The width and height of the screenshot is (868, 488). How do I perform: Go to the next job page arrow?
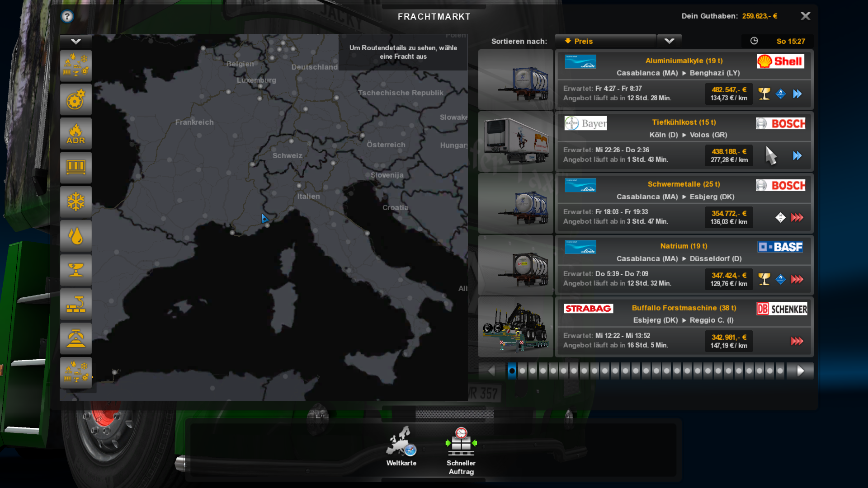coord(800,371)
